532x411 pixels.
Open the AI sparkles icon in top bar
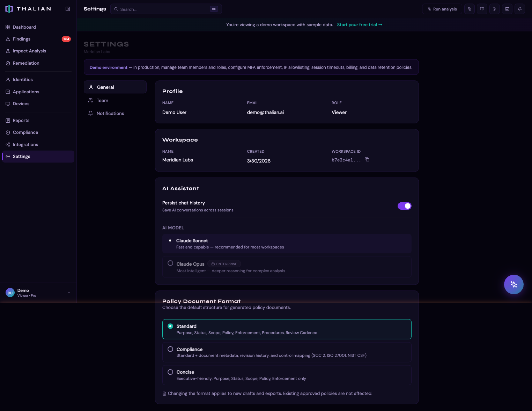pos(470,9)
